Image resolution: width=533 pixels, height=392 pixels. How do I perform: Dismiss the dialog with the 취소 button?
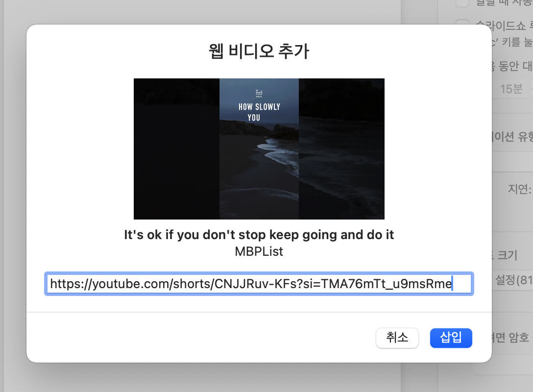pos(397,338)
